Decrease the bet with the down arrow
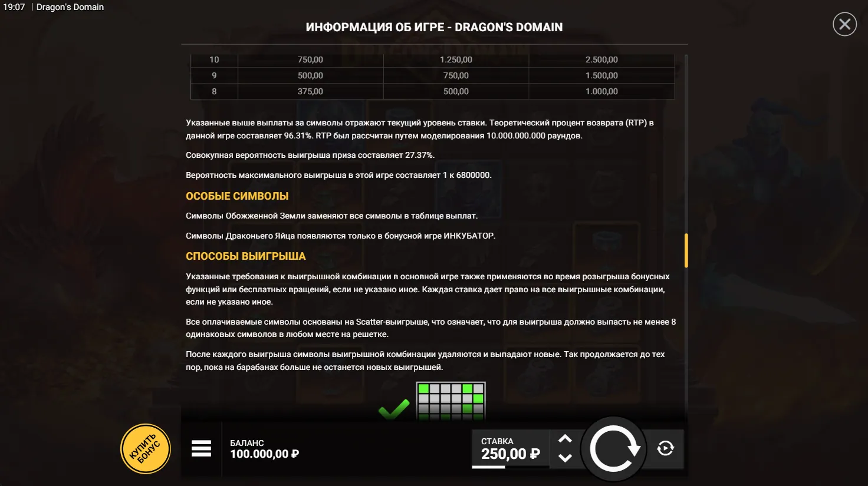Screen dimensions: 868x486 coord(565,458)
